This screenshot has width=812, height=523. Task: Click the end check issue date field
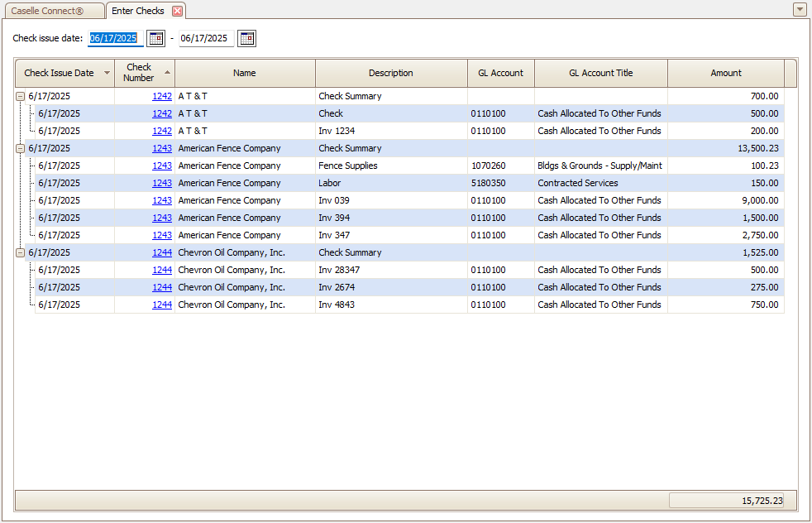pyautogui.click(x=205, y=38)
